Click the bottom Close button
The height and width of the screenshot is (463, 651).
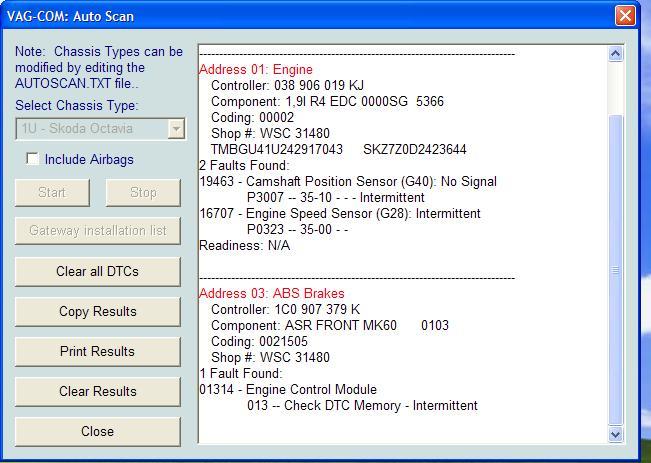click(x=98, y=431)
